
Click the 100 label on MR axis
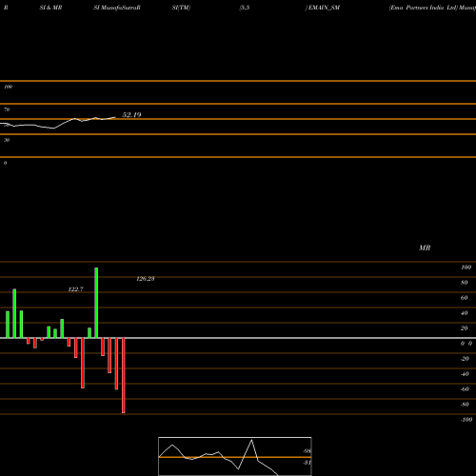466,268
